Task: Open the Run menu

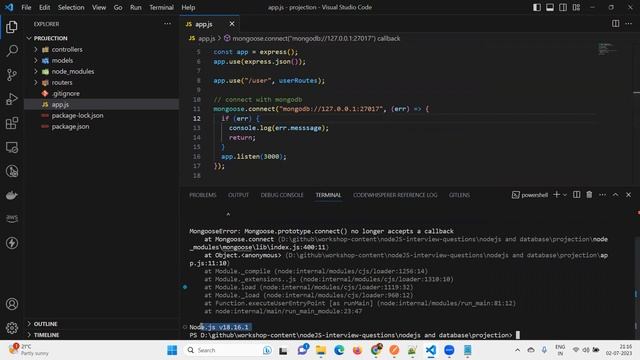Action: pos(136,7)
